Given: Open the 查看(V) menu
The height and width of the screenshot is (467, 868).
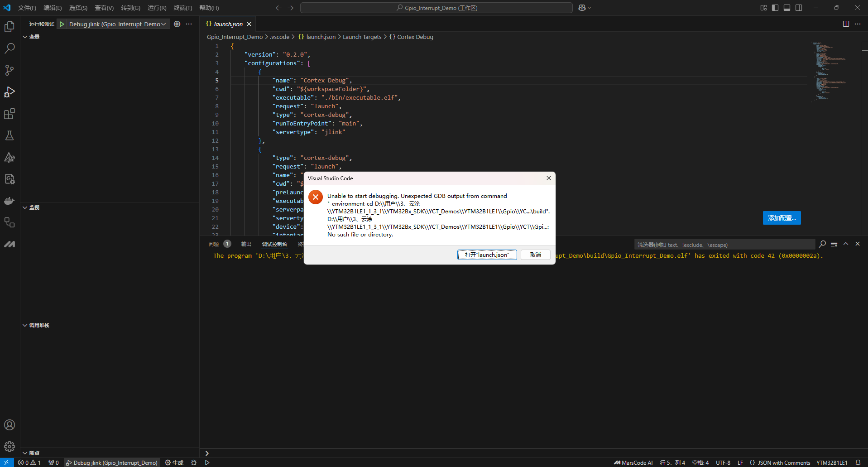Looking at the screenshot, I should pyautogui.click(x=104, y=8).
